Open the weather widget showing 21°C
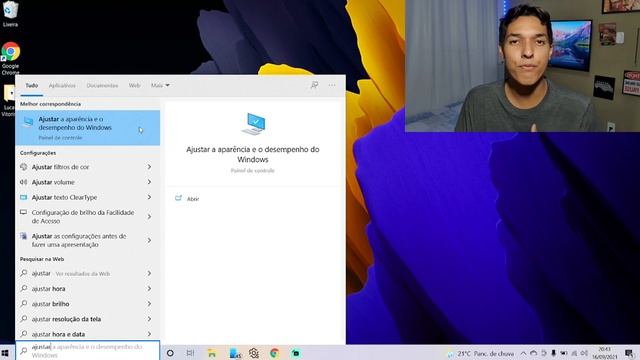 pos(480,353)
